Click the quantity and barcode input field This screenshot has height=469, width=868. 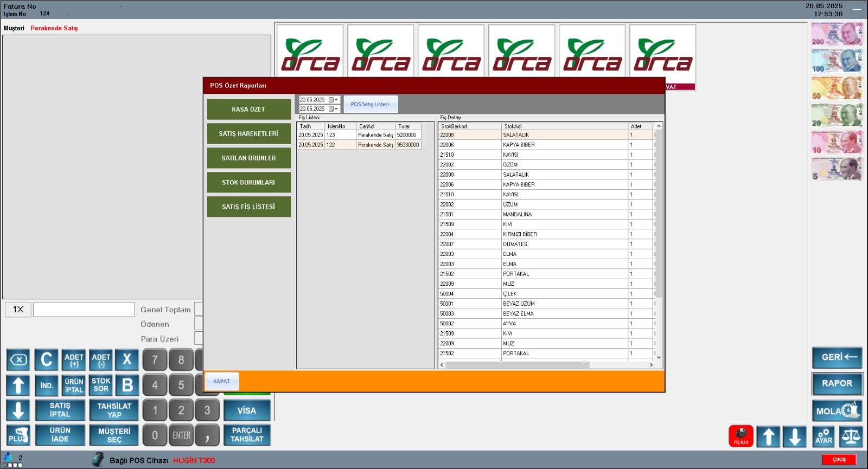[84, 310]
